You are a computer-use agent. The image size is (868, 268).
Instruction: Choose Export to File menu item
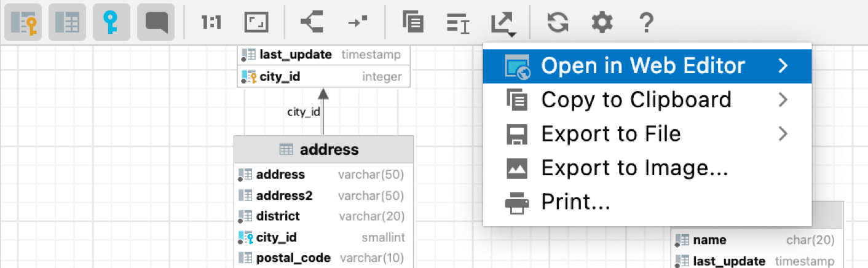click(x=647, y=134)
